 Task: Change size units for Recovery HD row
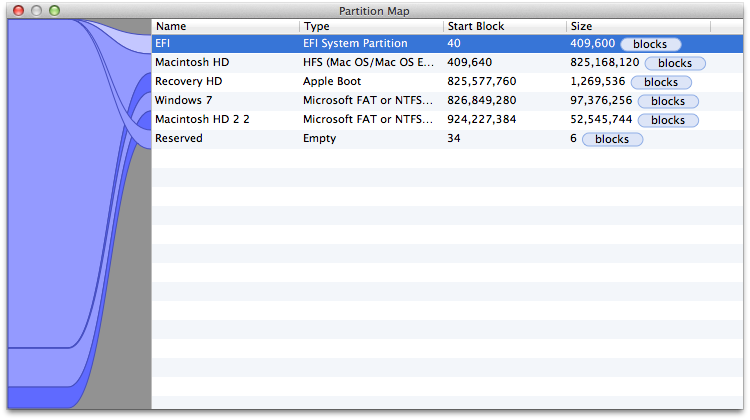[661, 82]
